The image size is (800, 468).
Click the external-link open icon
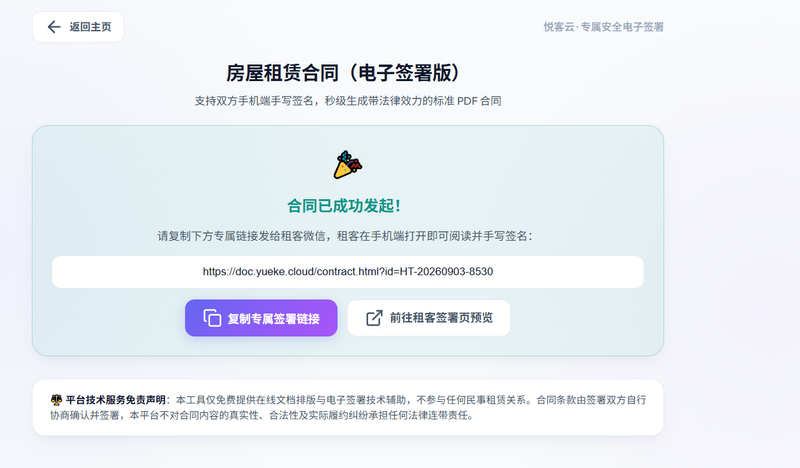(374, 318)
